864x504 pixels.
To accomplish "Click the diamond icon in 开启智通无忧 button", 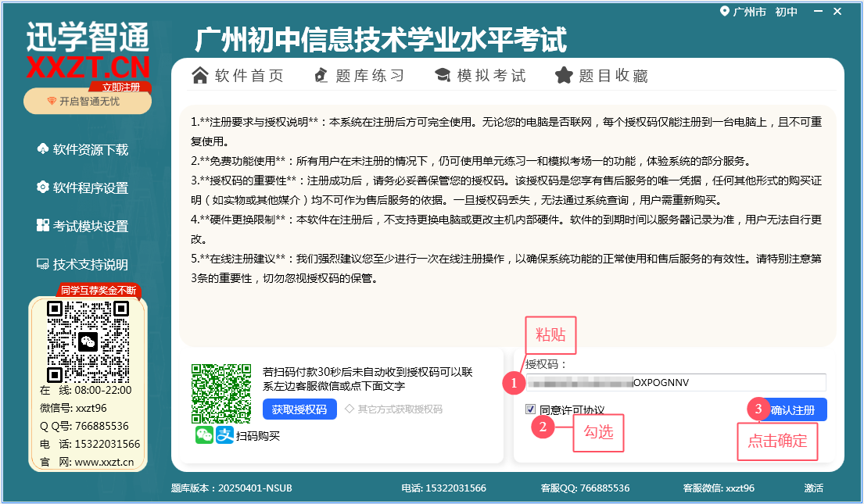I will pos(52,102).
